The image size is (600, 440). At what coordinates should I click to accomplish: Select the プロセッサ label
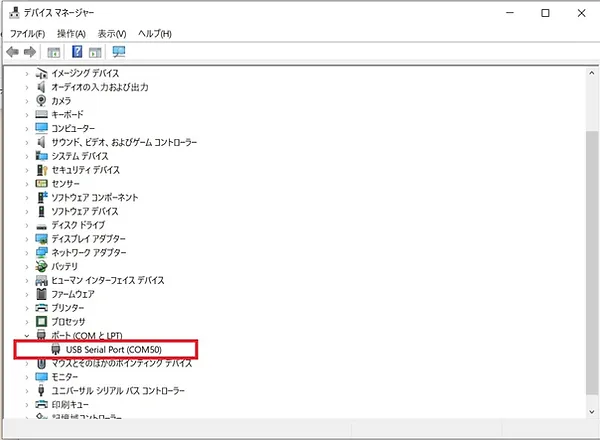(x=68, y=322)
